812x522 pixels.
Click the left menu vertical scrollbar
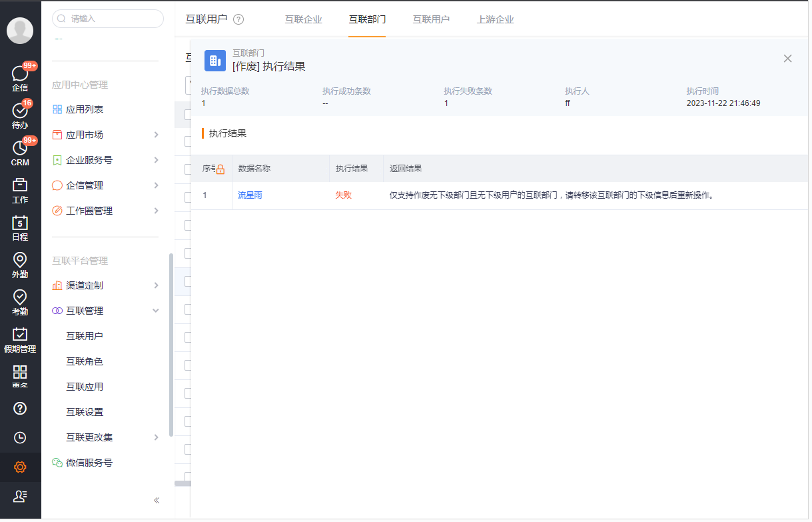(171, 344)
